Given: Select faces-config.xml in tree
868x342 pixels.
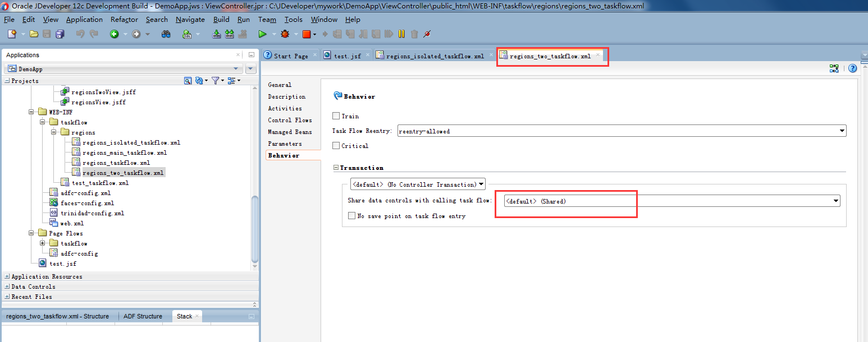Looking at the screenshot, I should [87, 203].
